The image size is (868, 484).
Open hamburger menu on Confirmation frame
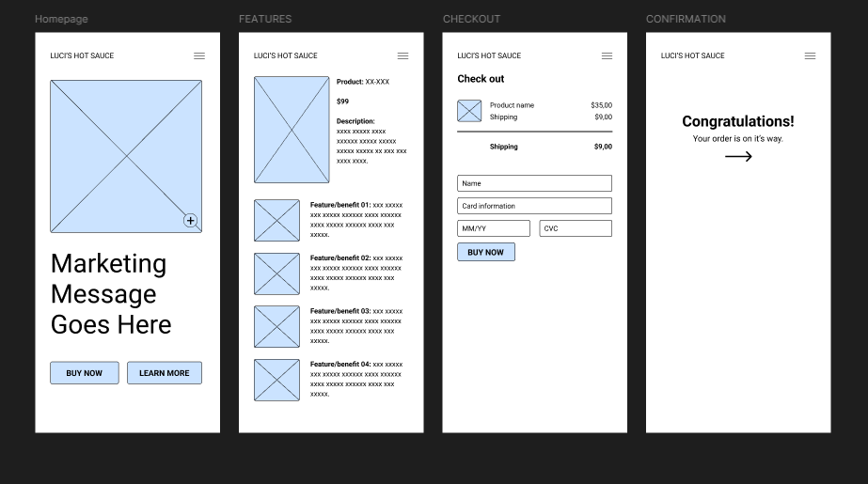[810, 55]
